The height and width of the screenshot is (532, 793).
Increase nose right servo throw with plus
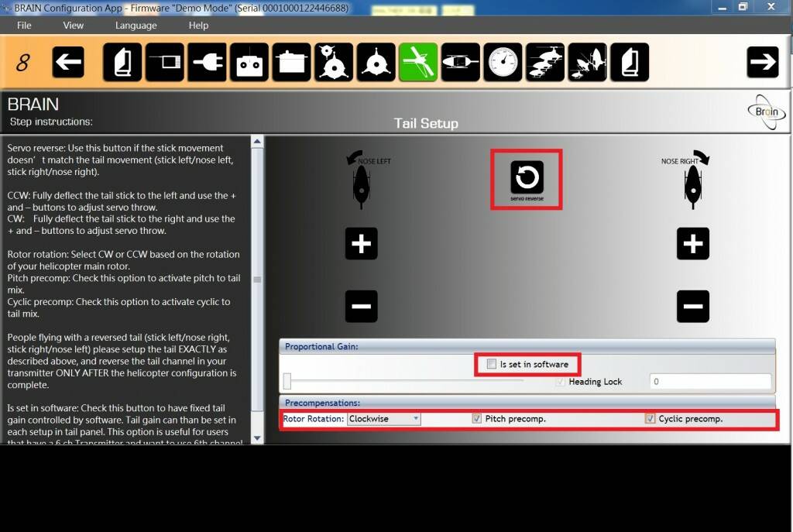click(693, 244)
